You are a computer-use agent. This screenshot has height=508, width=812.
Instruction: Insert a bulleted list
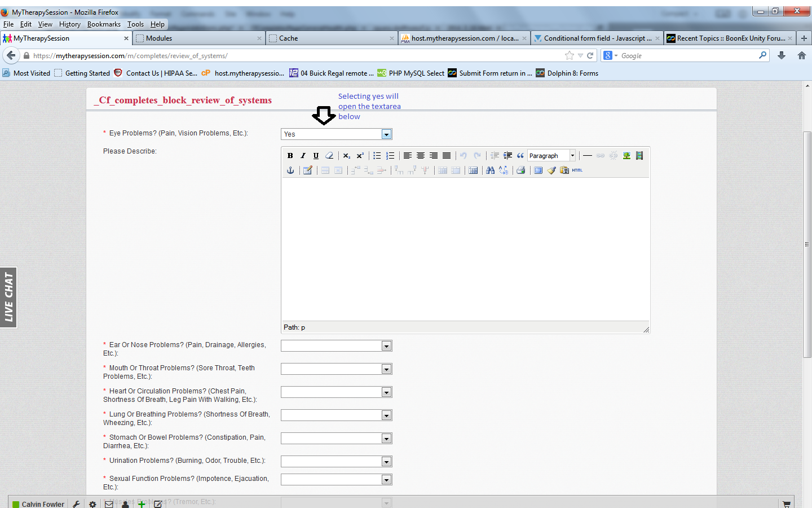click(x=377, y=156)
